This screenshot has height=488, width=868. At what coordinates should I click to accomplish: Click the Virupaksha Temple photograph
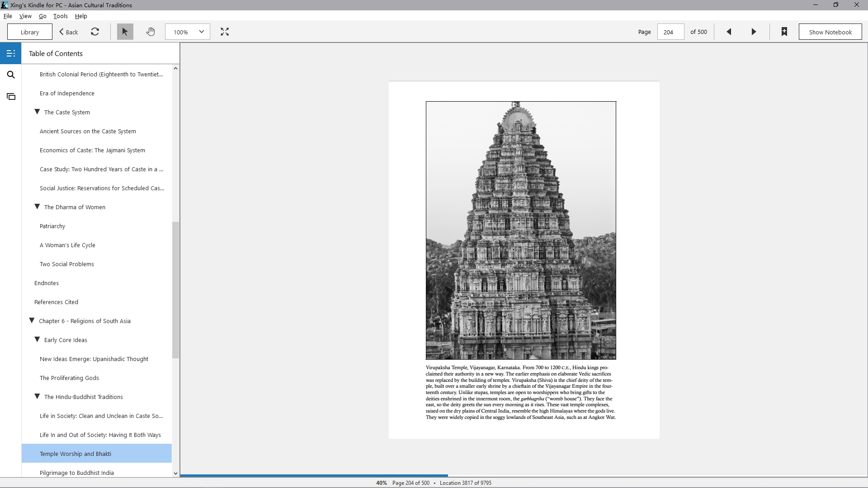pos(521,230)
